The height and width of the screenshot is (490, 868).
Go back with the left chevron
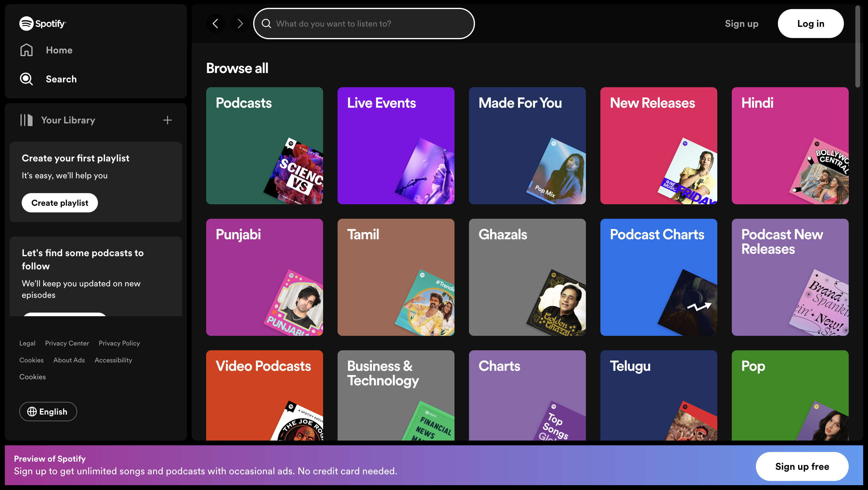(215, 24)
